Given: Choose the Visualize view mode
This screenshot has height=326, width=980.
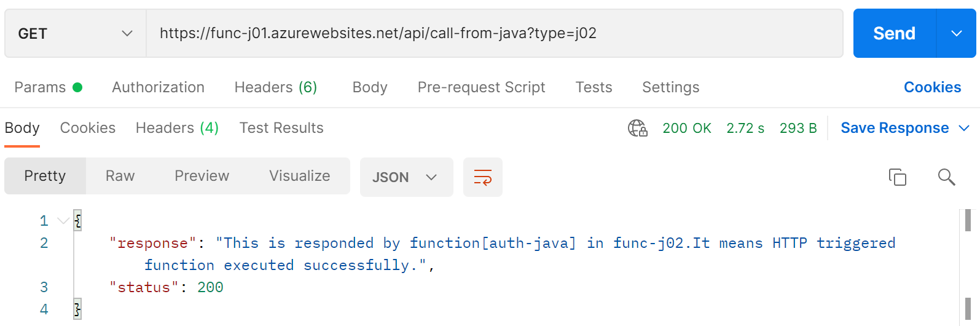Looking at the screenshot, I should click(299, 176).
